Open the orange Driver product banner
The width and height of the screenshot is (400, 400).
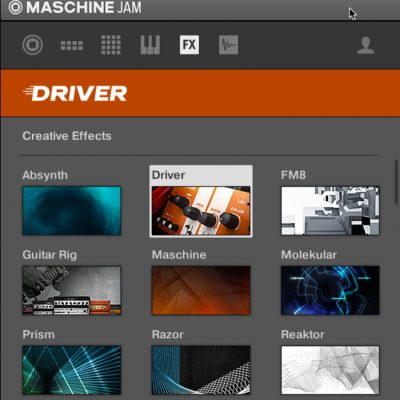[200, 93]
